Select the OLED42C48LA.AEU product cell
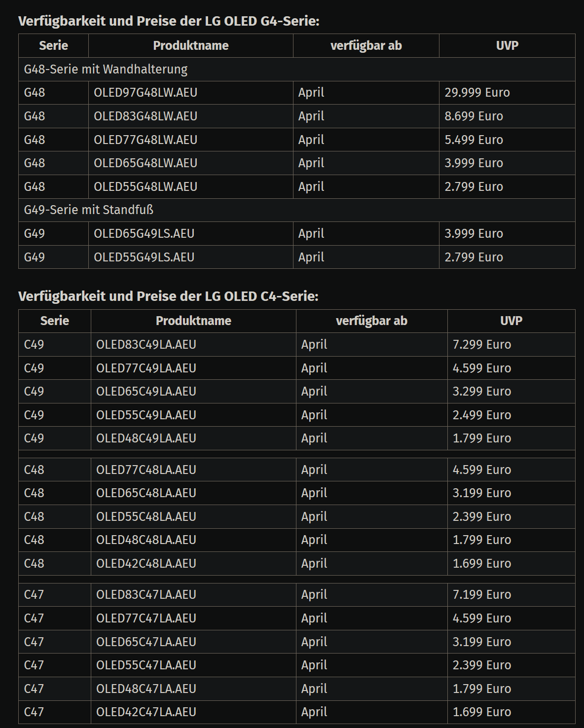Screen dimensions: 584x728 193,564
